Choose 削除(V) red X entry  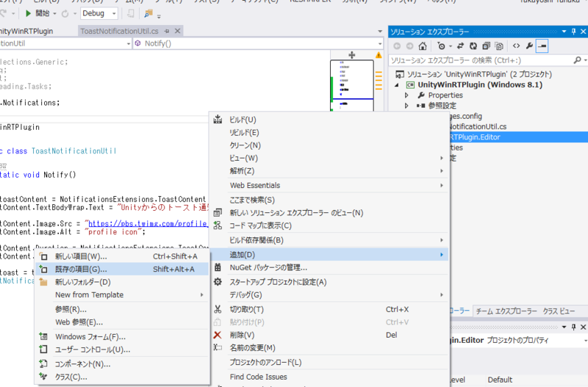[242, 335]
